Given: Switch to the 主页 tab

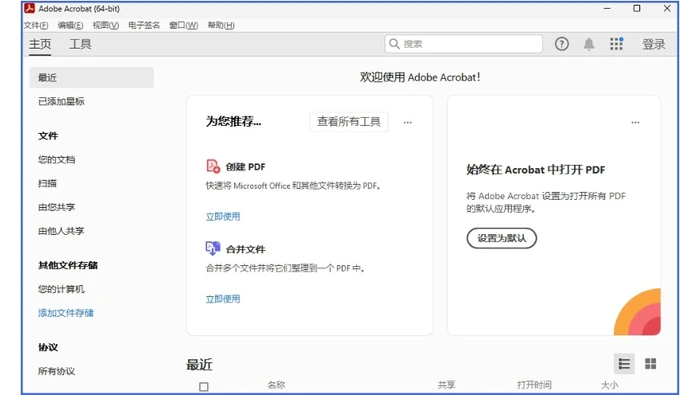Looking at the screenshot, I should pos(40,44).
